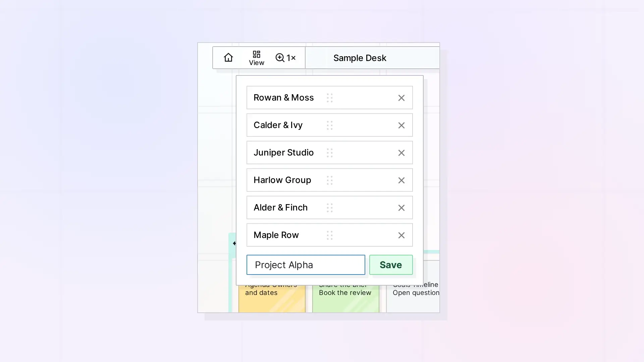This screenshot has height=362, width=644.
Task: Remove Rowan & Moss with X
Action: tap(401, 98)
